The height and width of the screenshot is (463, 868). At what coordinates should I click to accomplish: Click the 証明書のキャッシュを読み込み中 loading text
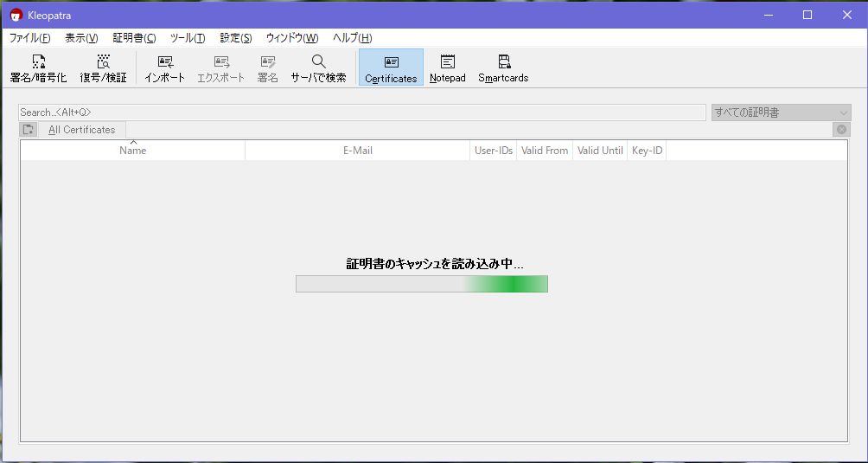point(435,265)
